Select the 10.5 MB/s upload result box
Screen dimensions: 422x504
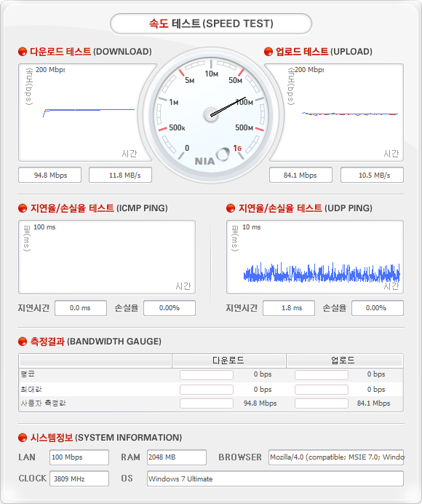click(x=373, y=176)
